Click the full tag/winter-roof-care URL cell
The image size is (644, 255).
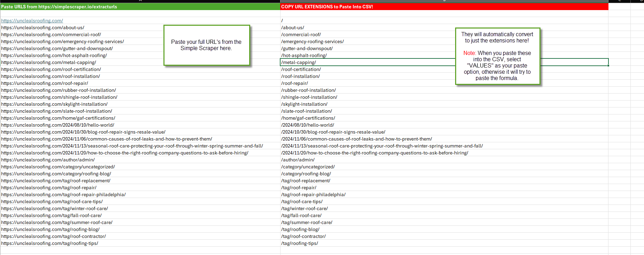coord(55,209)
